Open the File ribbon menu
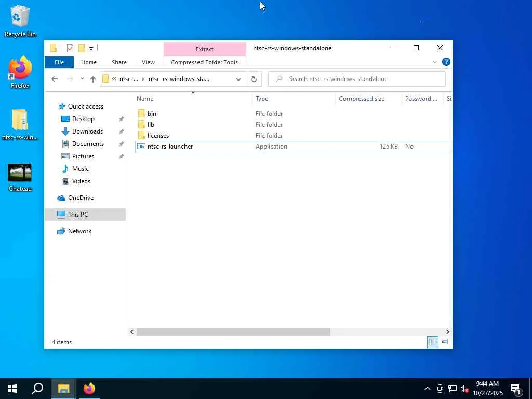This screenshot has width=532, height=399. [59, 62]
